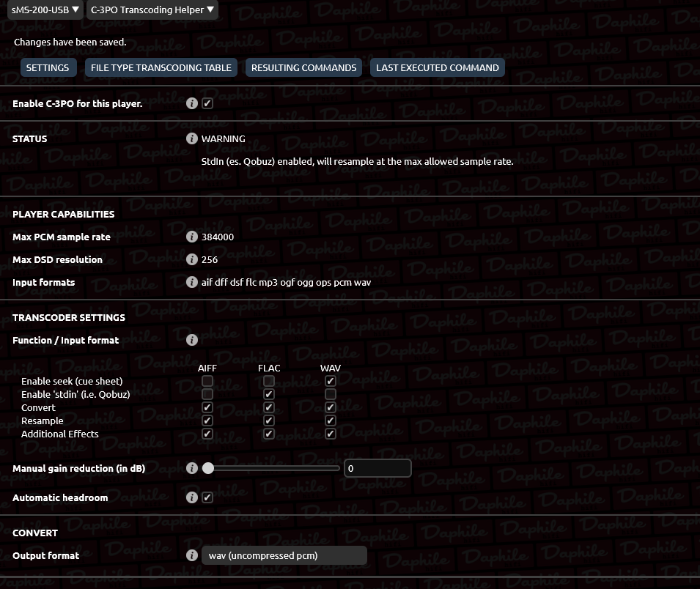
Task: Uncheck Automatic headroom checkbox
Action: click(207, 497)
